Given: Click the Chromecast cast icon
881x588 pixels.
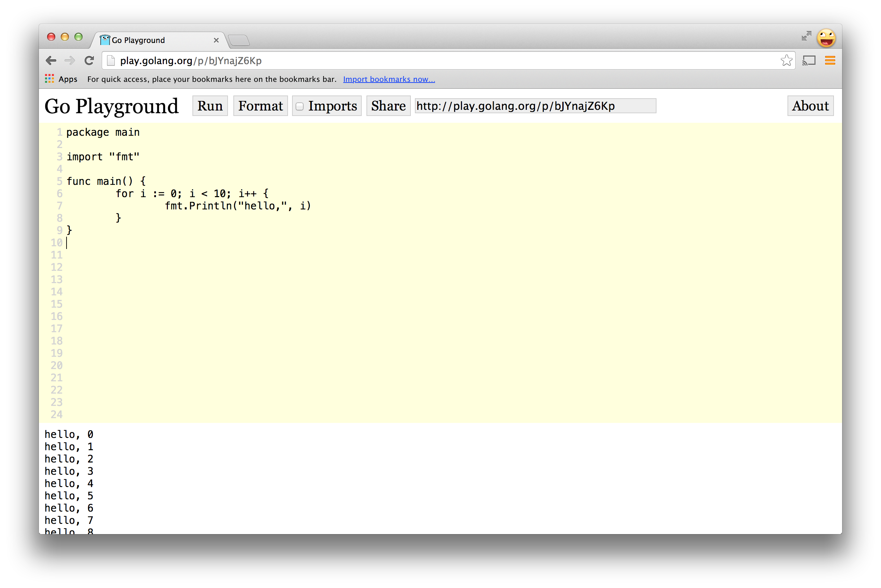Looking at the screenshot, I should [x=809, y=60].
